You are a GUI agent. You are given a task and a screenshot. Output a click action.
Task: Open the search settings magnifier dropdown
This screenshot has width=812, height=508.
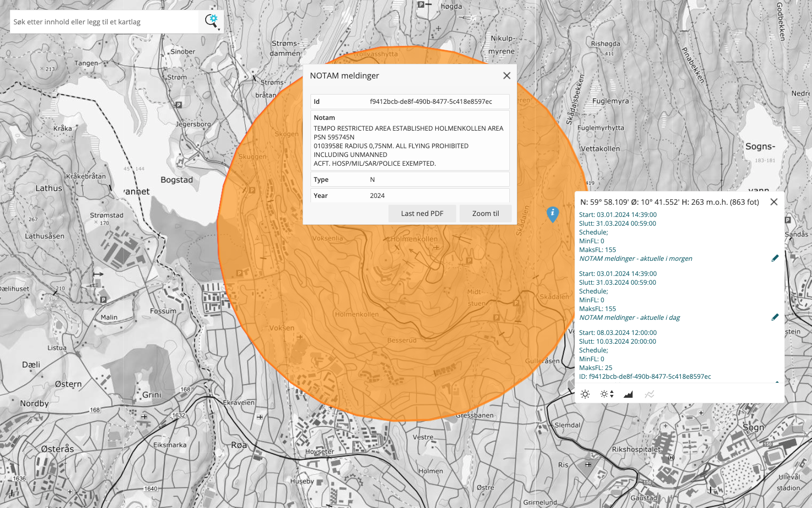(x=212, y=21)
